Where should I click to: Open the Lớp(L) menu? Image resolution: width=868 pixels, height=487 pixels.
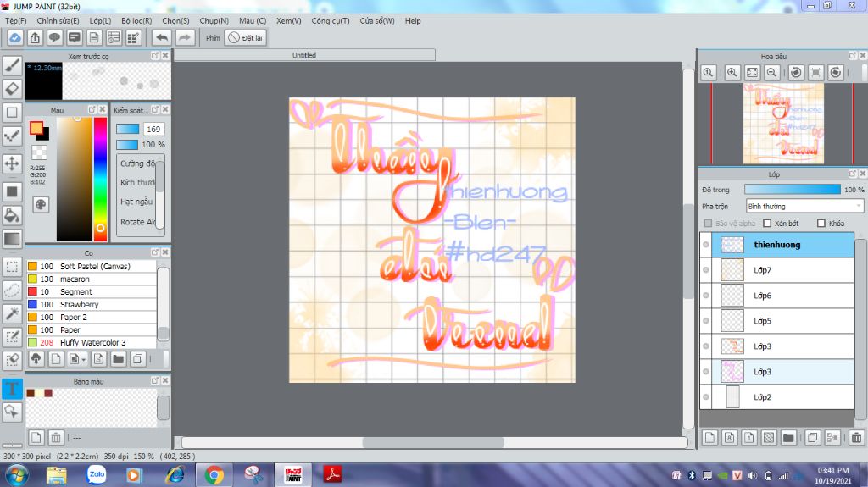click(100, 20)
